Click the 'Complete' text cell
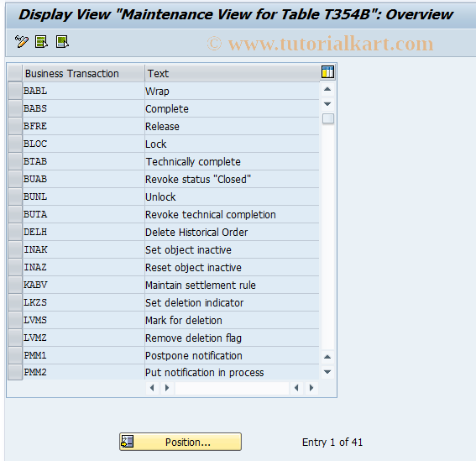This screenshot has width=476, height=461. click(233, 108)
